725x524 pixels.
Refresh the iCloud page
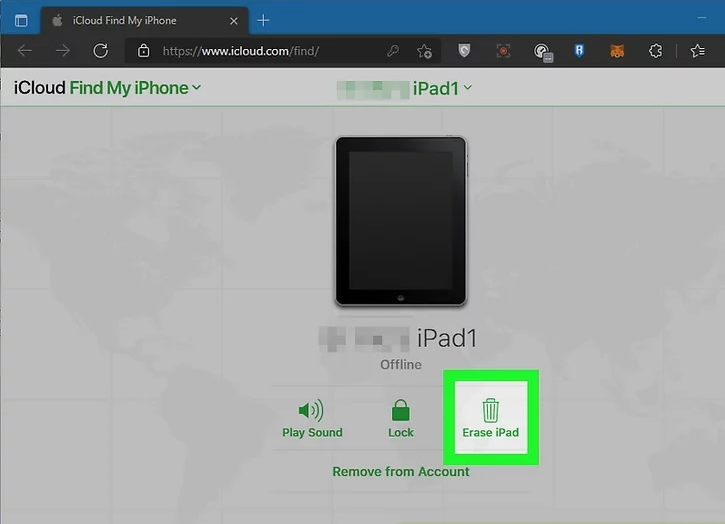point(100,51)
